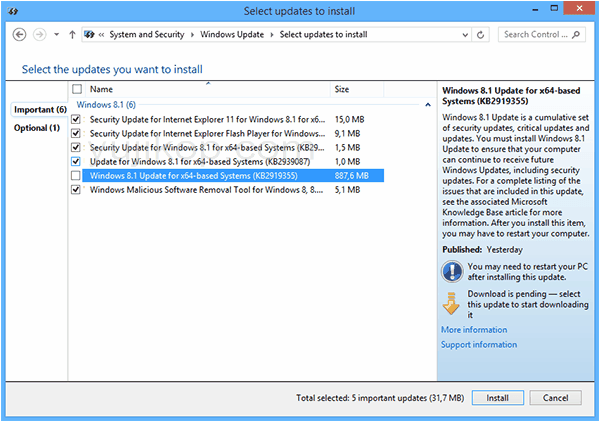Uncheck Security Update for Internet Explorer 11
600x422 pixels.
point(76,119)
